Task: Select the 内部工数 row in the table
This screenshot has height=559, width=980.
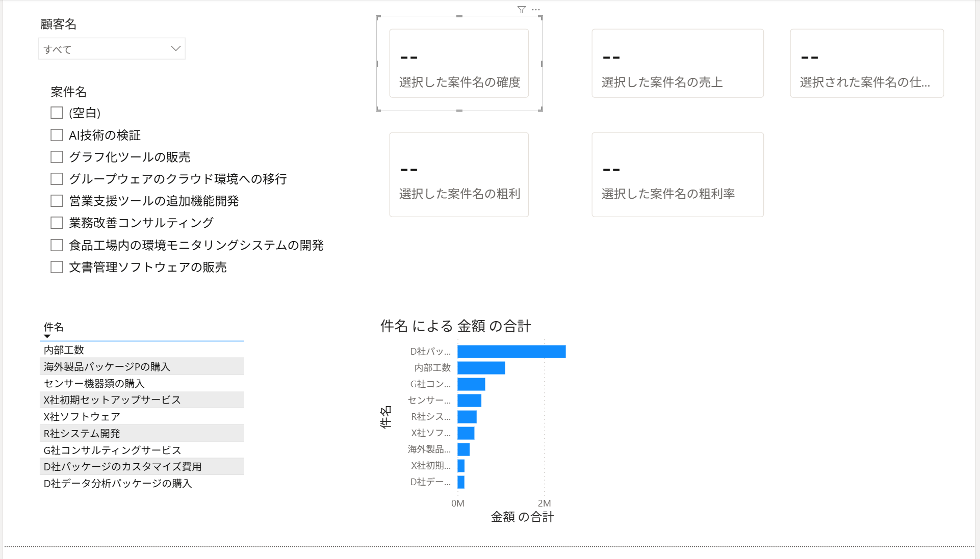Action: pos(64,350)
